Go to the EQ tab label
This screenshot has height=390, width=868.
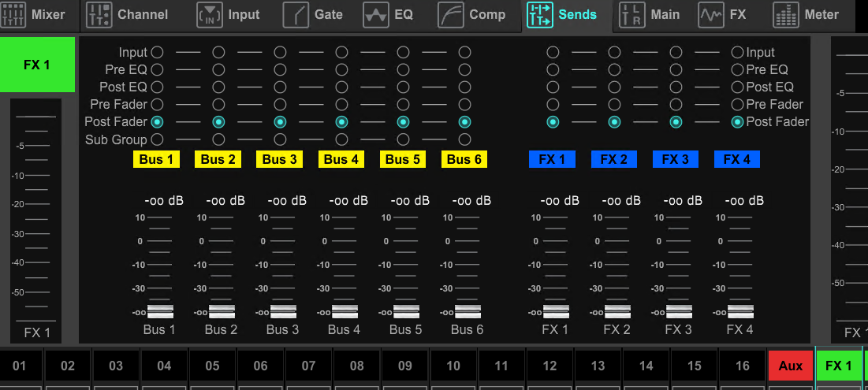point(404,15)
